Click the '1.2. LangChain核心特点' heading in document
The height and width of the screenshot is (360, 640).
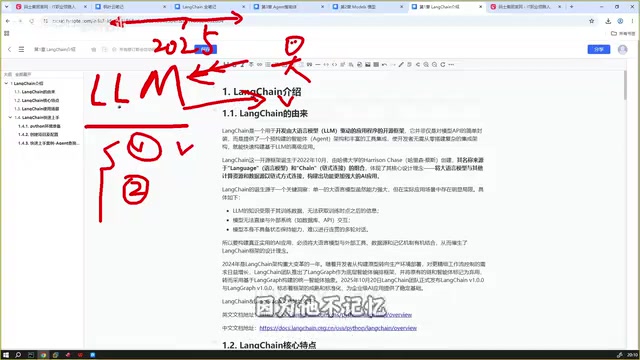[269, 345]
